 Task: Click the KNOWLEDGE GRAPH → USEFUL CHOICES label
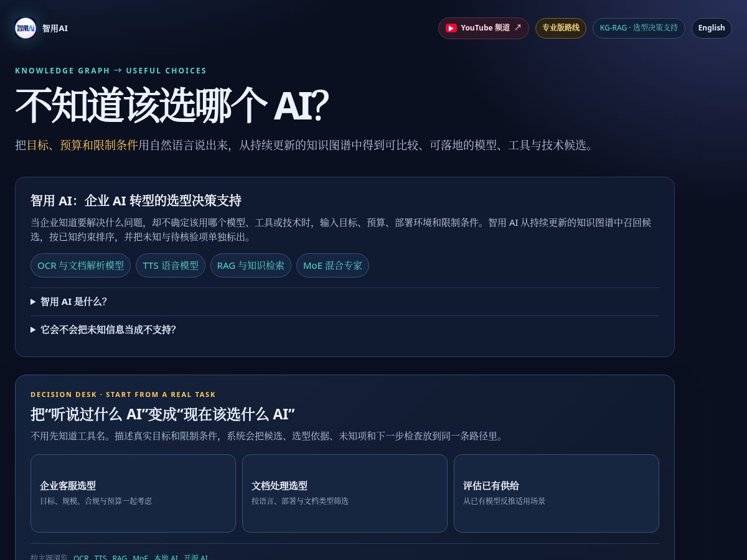pyautogui.click(x=111, y=71)
